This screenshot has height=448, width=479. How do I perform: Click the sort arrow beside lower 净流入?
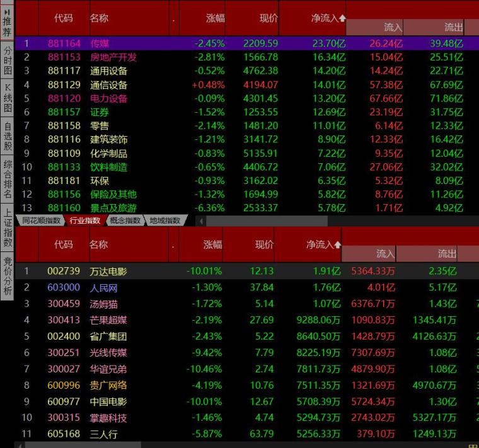click(337, 244)
